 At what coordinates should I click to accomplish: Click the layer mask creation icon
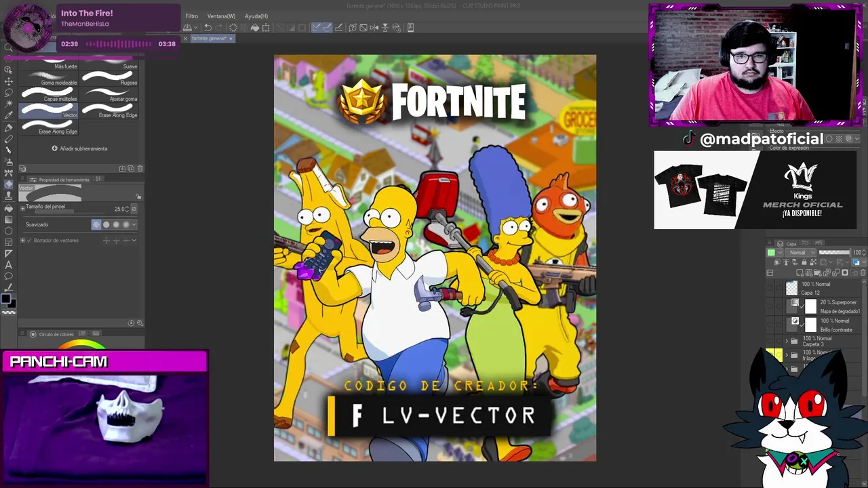point(845,272)
